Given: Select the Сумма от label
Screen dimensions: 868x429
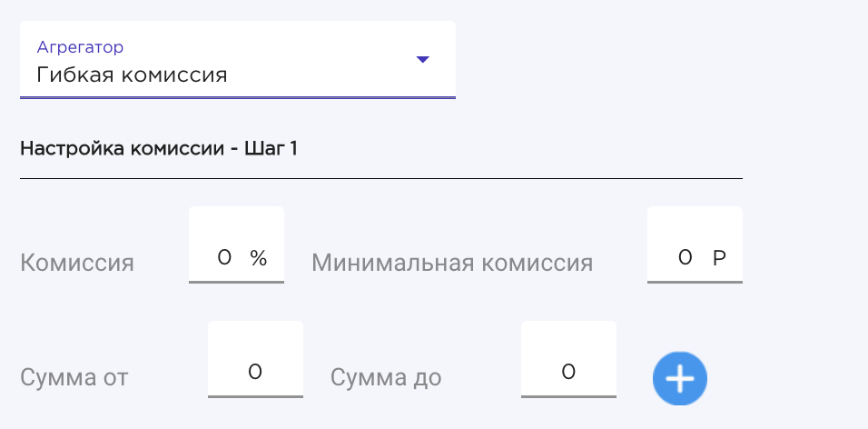Looking at the screenshot, I should click(x=74, y=377).
